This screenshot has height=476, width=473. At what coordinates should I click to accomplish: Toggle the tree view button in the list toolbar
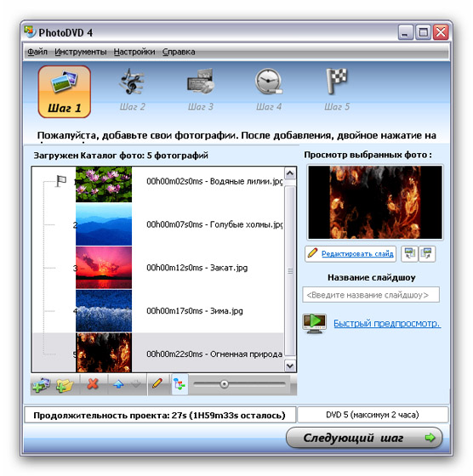180,384
